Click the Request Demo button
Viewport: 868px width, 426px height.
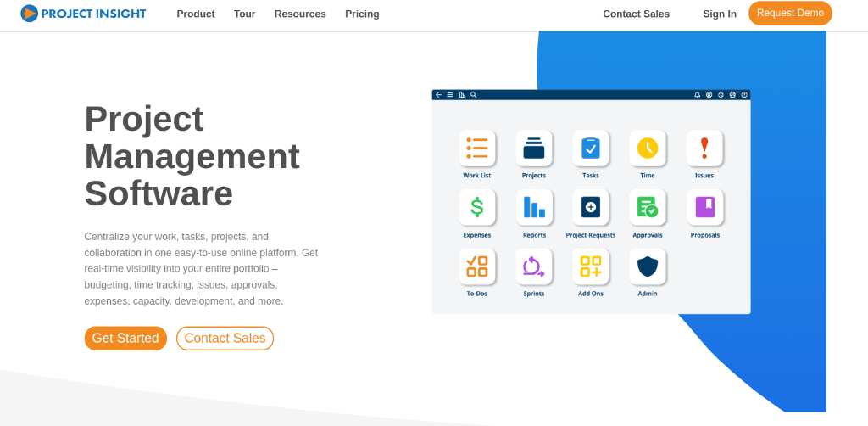pyautogui.click(x=790, y=14)
